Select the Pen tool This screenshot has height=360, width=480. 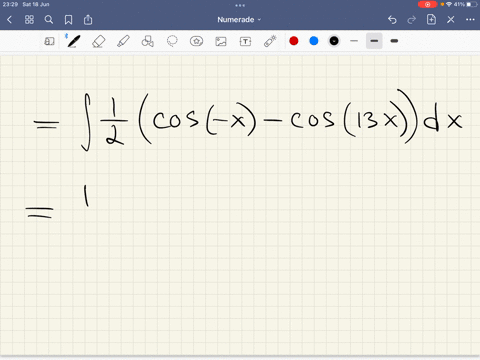73,41
